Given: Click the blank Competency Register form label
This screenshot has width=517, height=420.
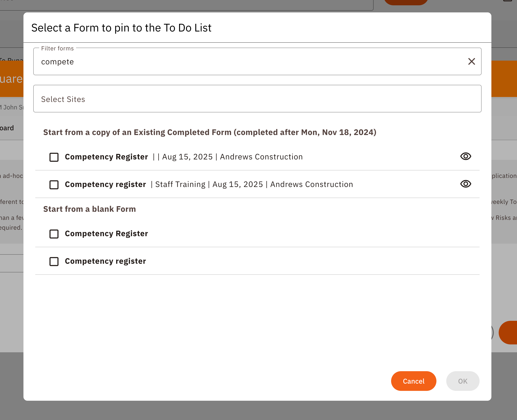Looking at the screenshot, I should click(106, 234).
